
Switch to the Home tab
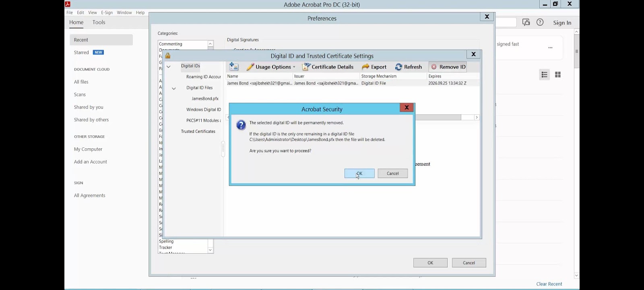coord(76,23)
